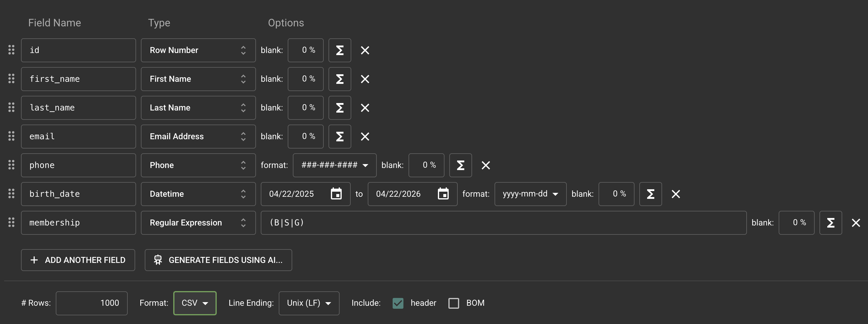Edit blank percentage for the birth_date row
Screen dimensions: 868x324
[x=616, y=194]
